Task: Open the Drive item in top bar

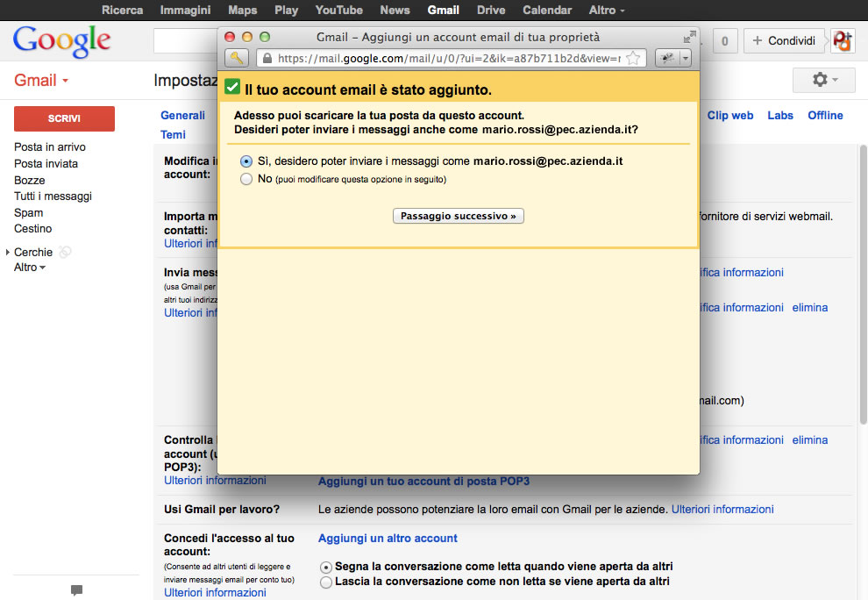Action: pos(491,10)
